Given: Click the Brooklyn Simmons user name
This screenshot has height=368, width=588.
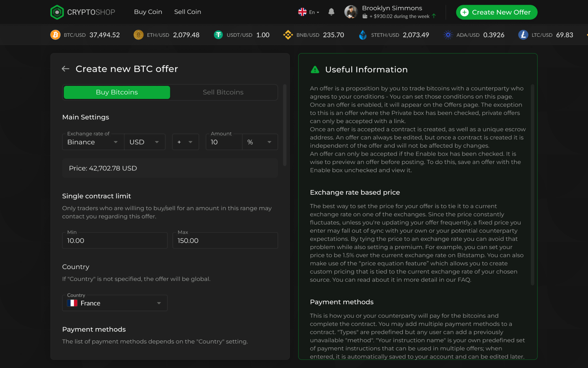Looking at the screenshot, I should (x=392, y=8).
